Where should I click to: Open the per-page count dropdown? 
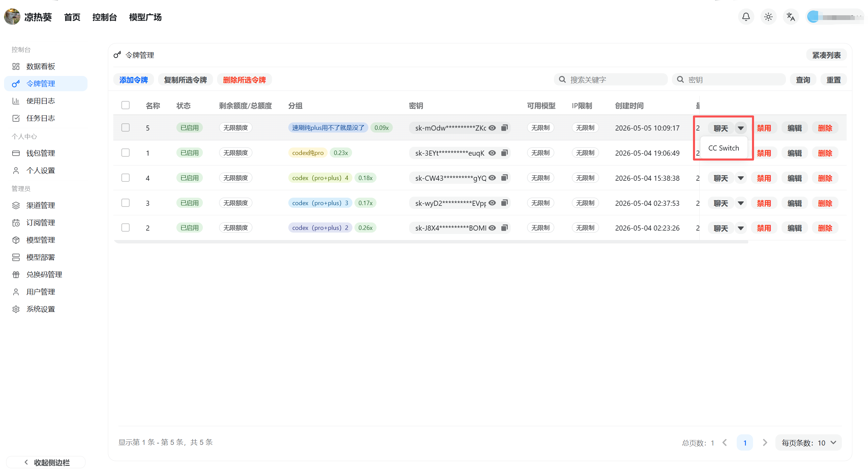pyautogui.click(x=808, y=443)
